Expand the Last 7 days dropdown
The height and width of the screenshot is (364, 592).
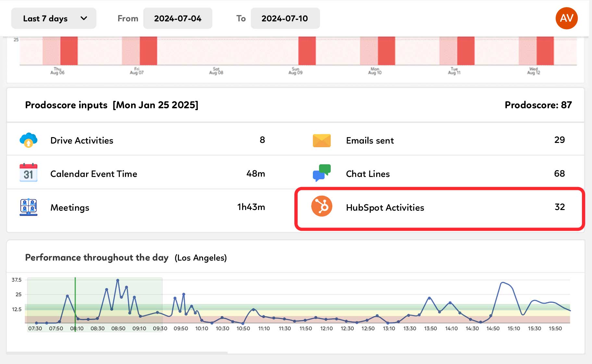pyautogui.click(x=54, y=18)
